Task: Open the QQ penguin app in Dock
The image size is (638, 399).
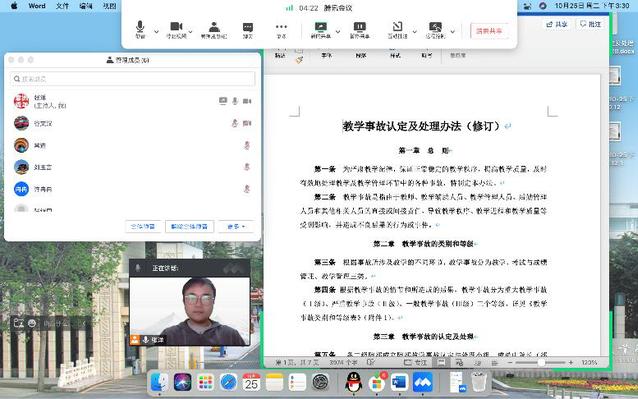Action: pos(353,382)
